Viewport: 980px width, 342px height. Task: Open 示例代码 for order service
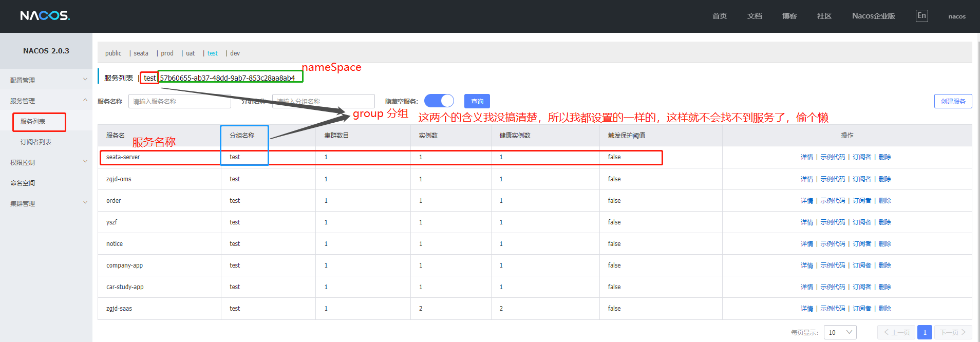coord(833,201)
